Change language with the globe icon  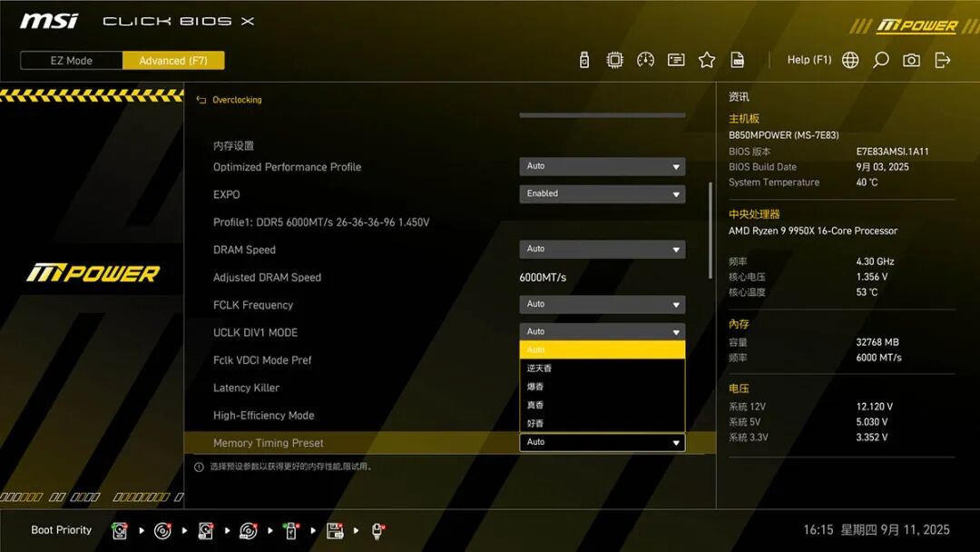pos(850,60)
